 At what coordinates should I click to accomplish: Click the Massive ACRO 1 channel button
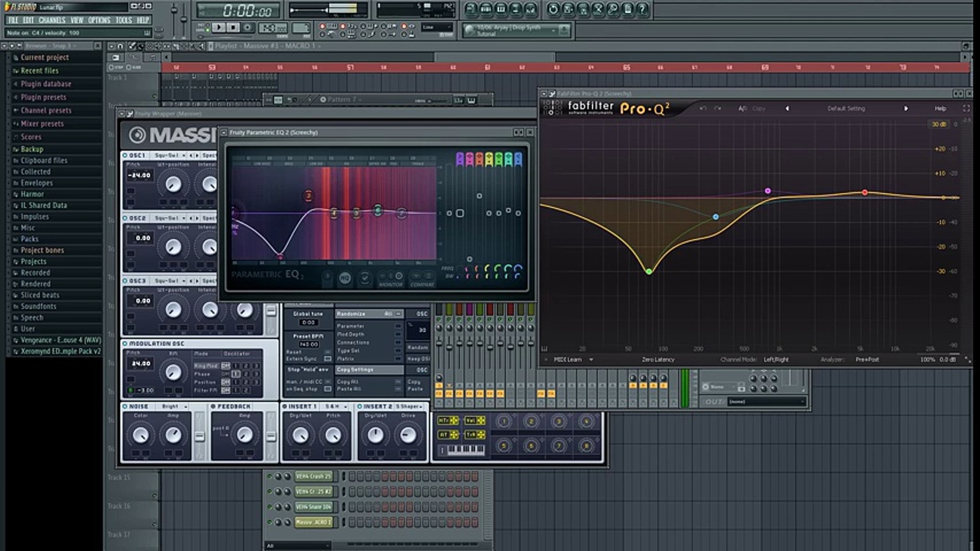(313, 522)
